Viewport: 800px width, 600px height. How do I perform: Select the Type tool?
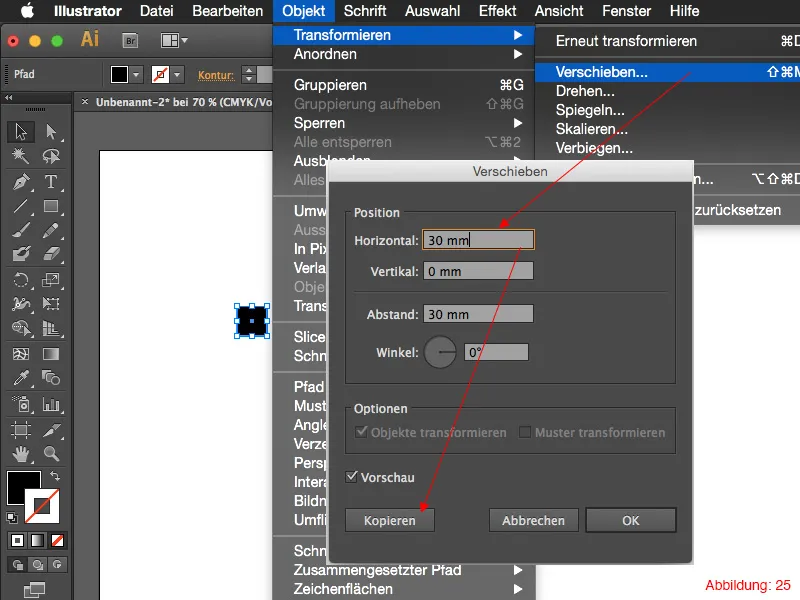51,182
